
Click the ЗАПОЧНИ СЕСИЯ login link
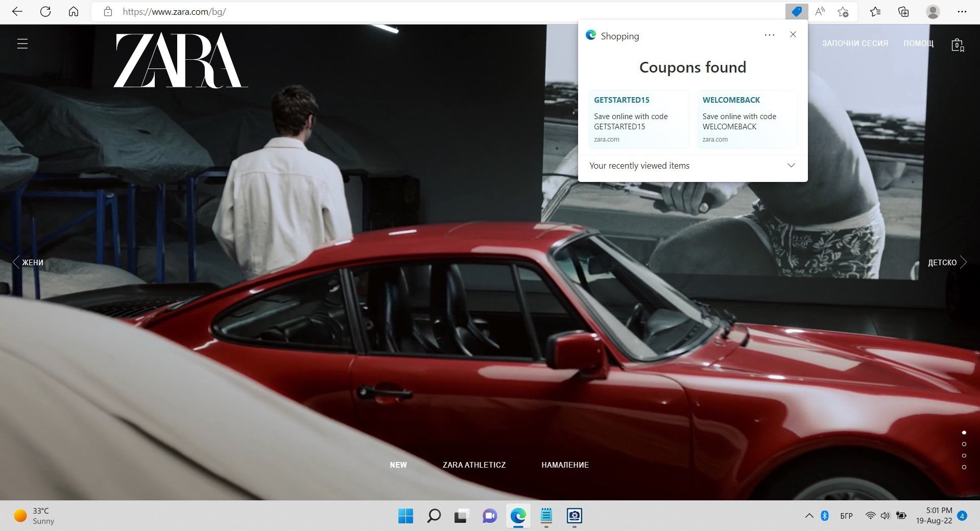pyautogui.click(x=855, y=43)
